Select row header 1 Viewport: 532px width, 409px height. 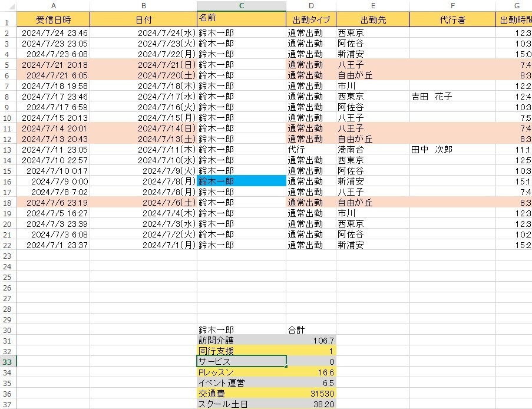[x=8, y=19]
